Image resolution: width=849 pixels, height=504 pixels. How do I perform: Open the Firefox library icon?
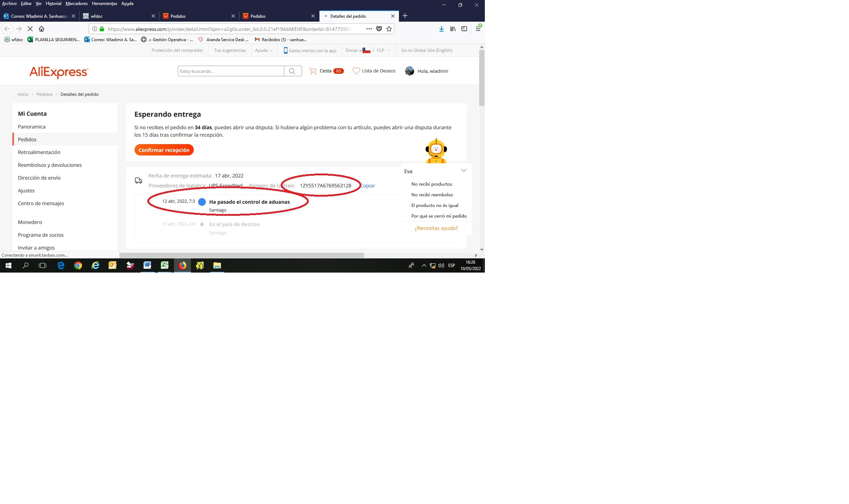tap(453, 29)
